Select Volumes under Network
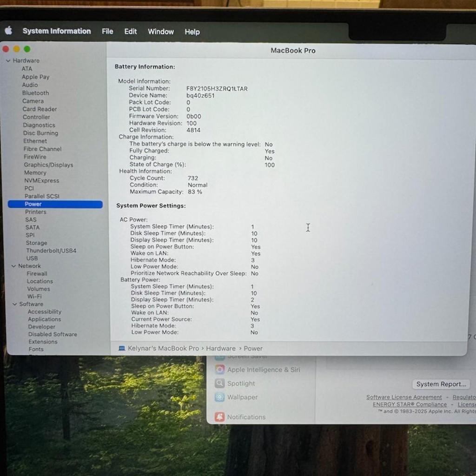Viewport: 476px width, 476px height. [x=39, y=289]
